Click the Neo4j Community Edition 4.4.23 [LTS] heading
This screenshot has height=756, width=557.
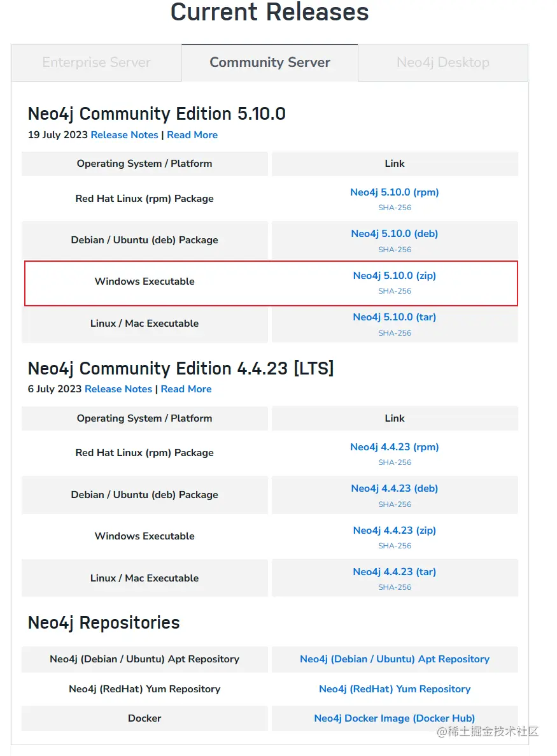click(x=181, y=369)
